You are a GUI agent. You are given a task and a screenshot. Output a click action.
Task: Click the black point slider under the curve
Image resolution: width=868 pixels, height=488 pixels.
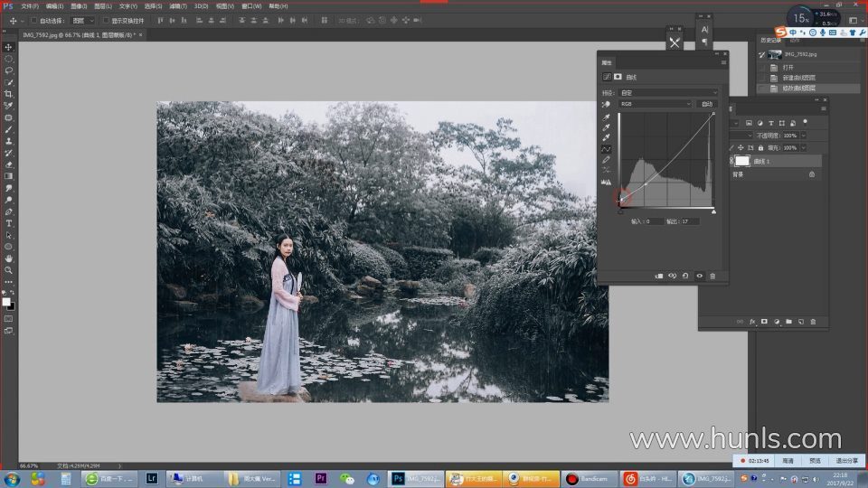620,211
